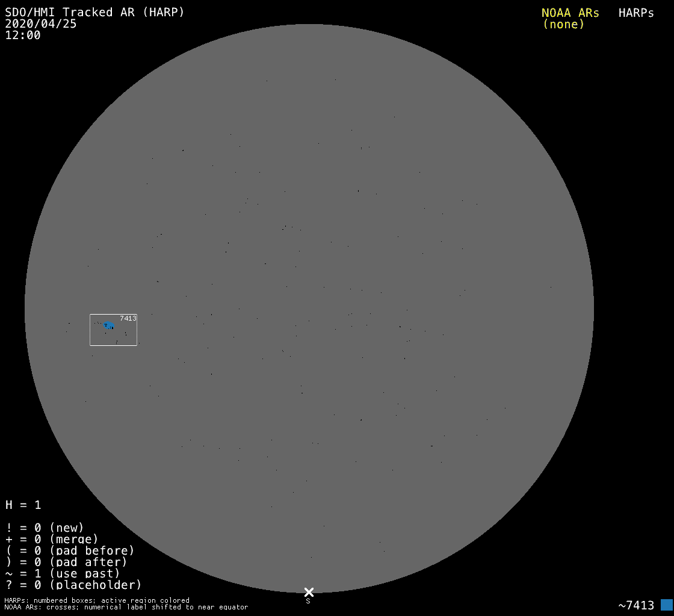
Task: Click the yellow NOAA ARs heading
Action: 570,13
